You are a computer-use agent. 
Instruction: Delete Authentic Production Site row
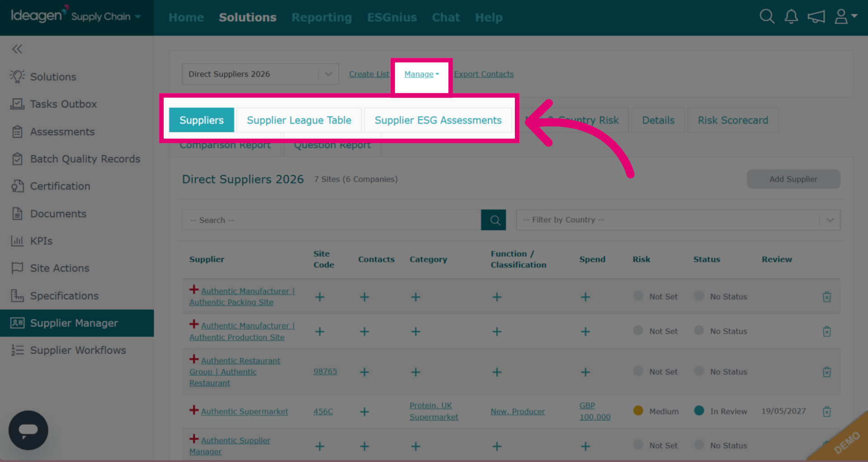(x=827, y=331)
